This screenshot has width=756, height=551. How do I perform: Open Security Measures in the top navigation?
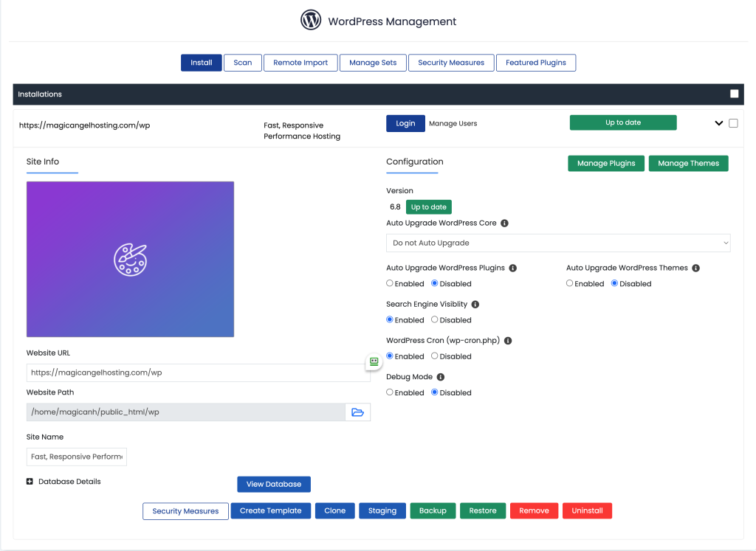[x=451, y=63]
